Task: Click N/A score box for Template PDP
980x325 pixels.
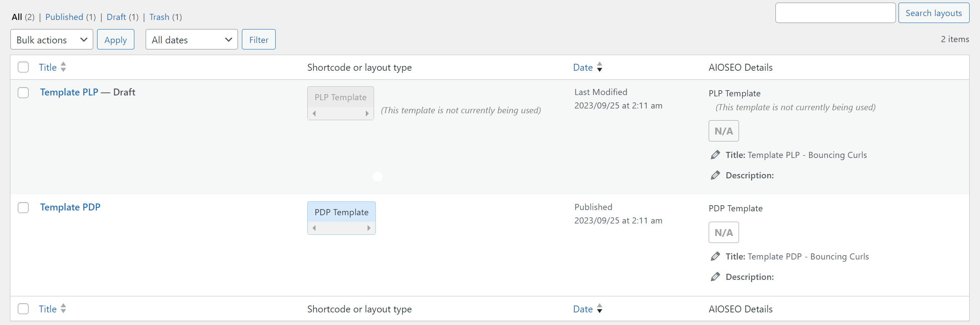Action: click(723, 233)
